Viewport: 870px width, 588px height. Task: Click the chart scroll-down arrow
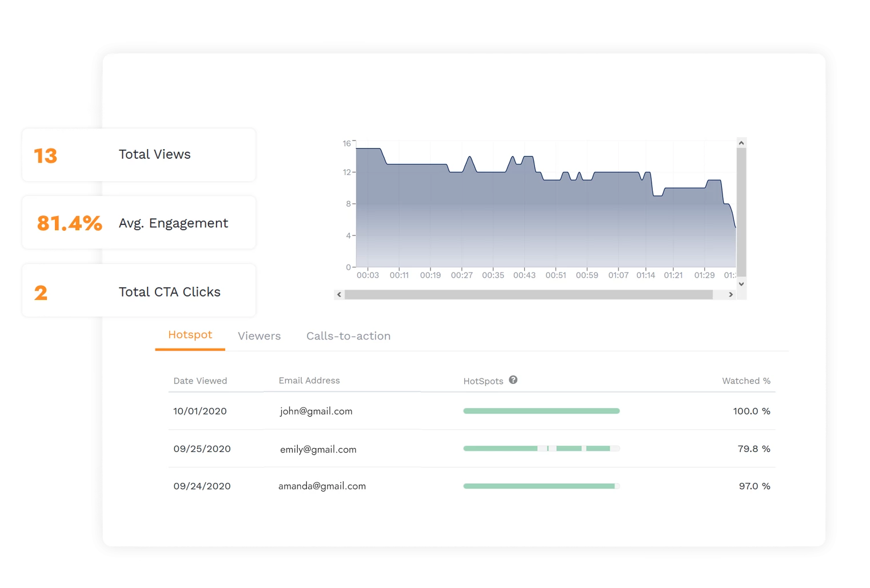pos(741,284)
